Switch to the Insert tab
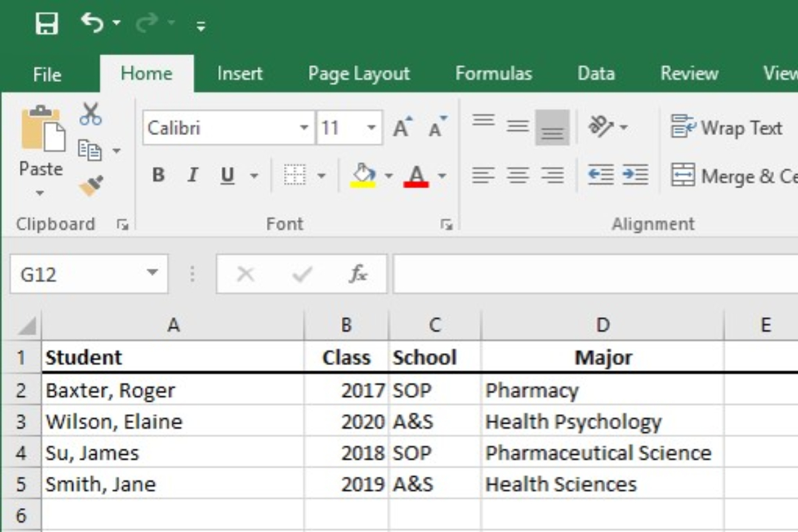Image resolution: width=798 pixels, height=532 pixels. (x=239, y=74)
